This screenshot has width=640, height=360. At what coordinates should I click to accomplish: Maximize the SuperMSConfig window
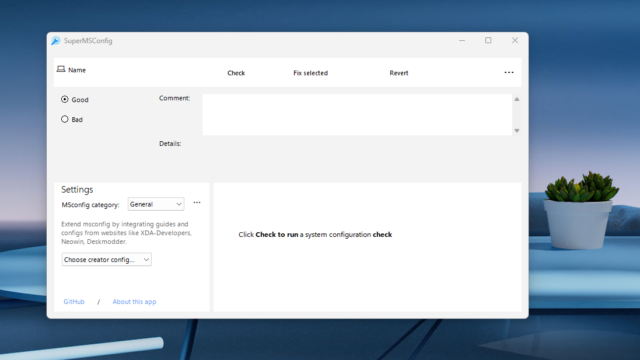tap(488, 40)
